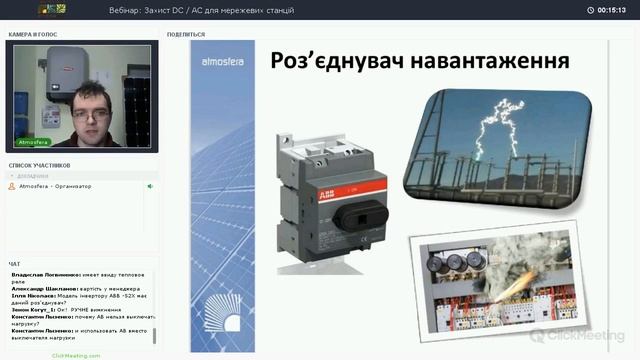This screenshot has height=360, width=640.
Task: Click the 'Камера и голос' panel heading
Action: pos(33,35)
